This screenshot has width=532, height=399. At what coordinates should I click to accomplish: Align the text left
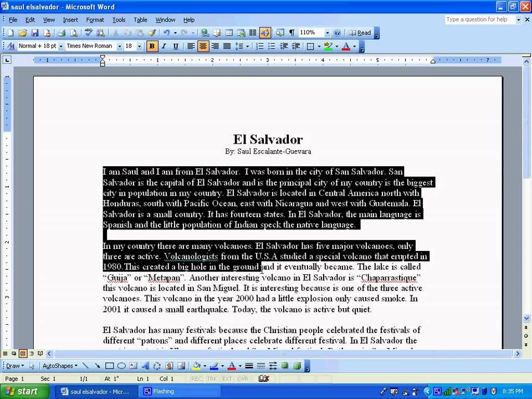191,46
